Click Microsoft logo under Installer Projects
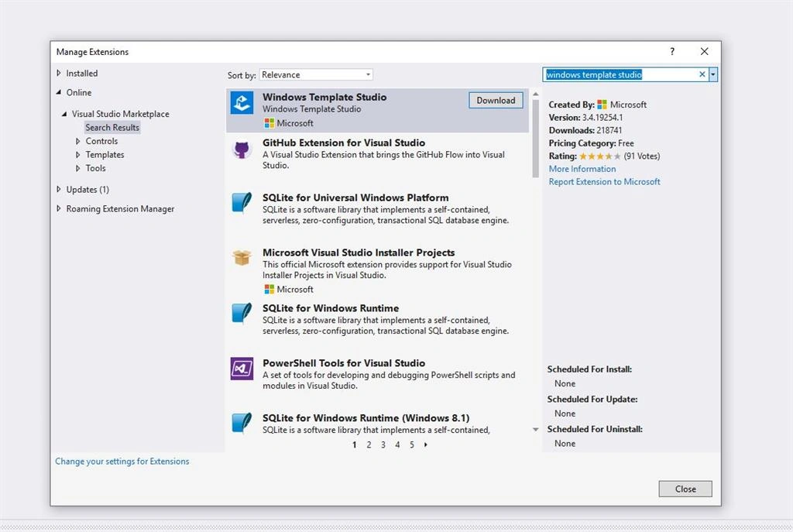793x532 pixels. [269, 290]
